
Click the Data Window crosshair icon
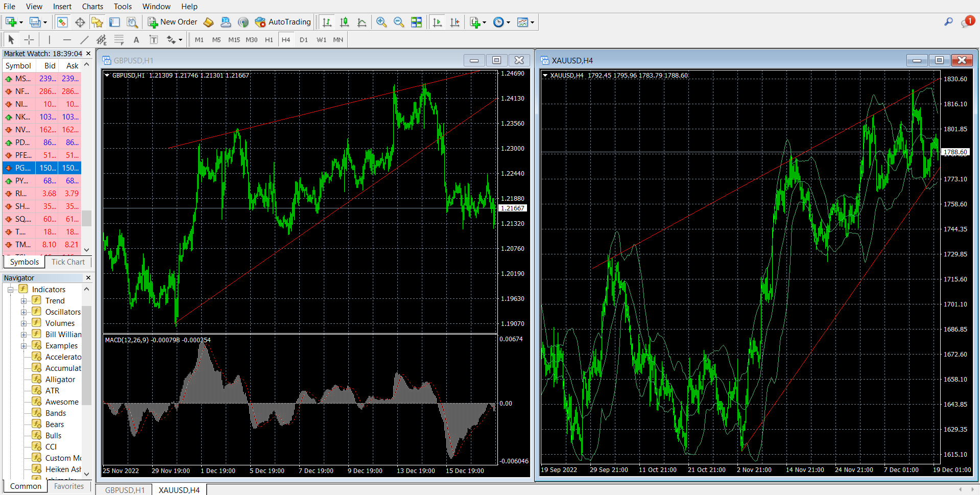click(x=80, y=22)
